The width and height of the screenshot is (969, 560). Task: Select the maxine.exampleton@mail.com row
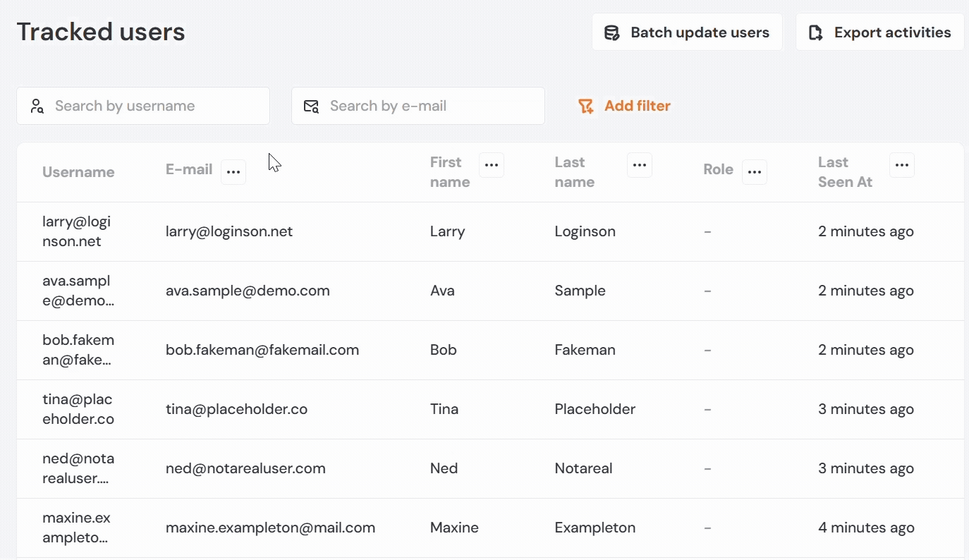(270, 528)
